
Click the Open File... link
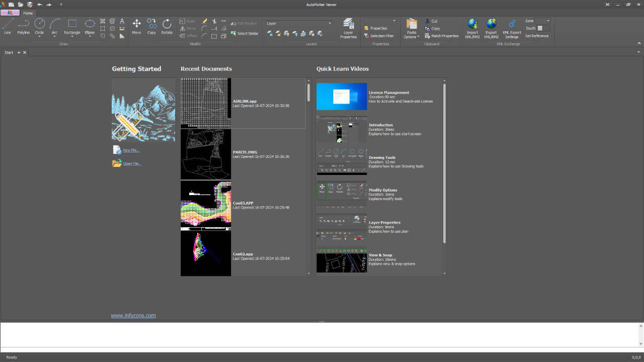[132, 163]
